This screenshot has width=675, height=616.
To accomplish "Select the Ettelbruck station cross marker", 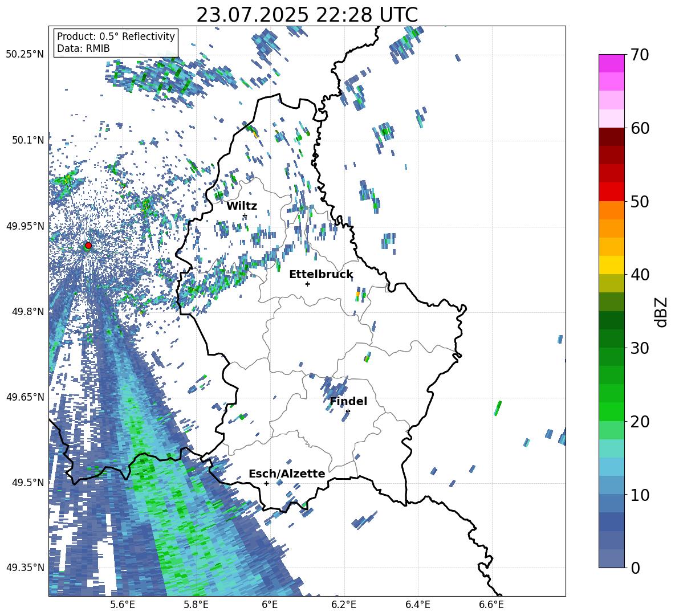I will (307, 284).
